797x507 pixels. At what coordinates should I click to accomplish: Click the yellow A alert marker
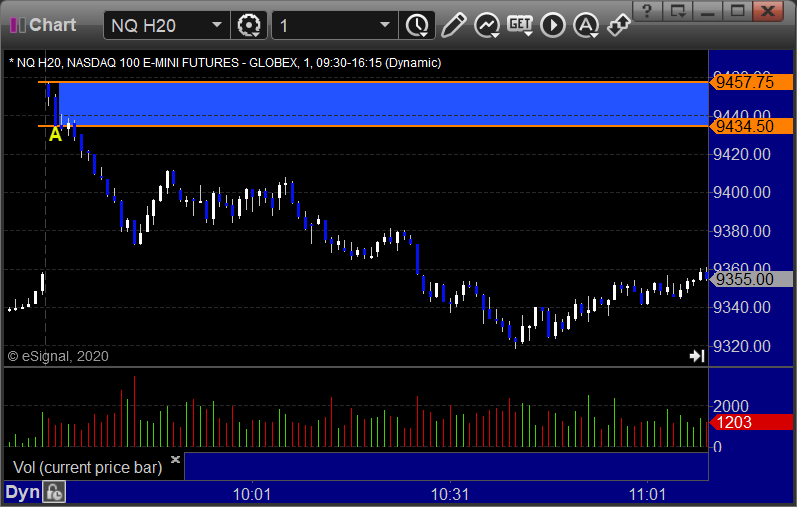(55, 135)
